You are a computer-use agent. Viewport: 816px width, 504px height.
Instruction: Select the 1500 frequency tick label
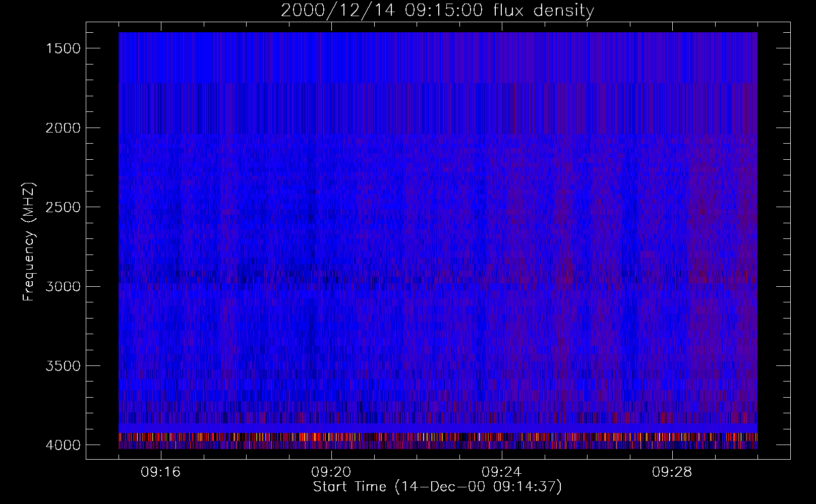tap(63, 48)
